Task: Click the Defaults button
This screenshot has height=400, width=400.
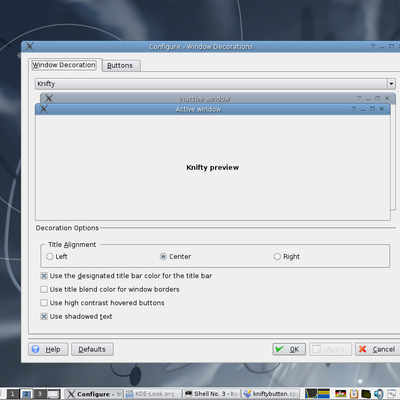Action: pyautogui.click(x=92, y=349)
